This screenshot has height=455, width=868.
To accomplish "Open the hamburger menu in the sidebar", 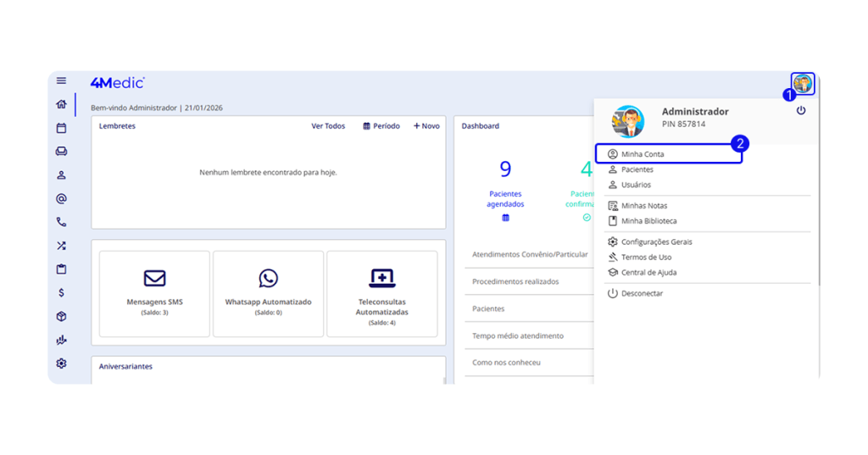I will 61,81.
